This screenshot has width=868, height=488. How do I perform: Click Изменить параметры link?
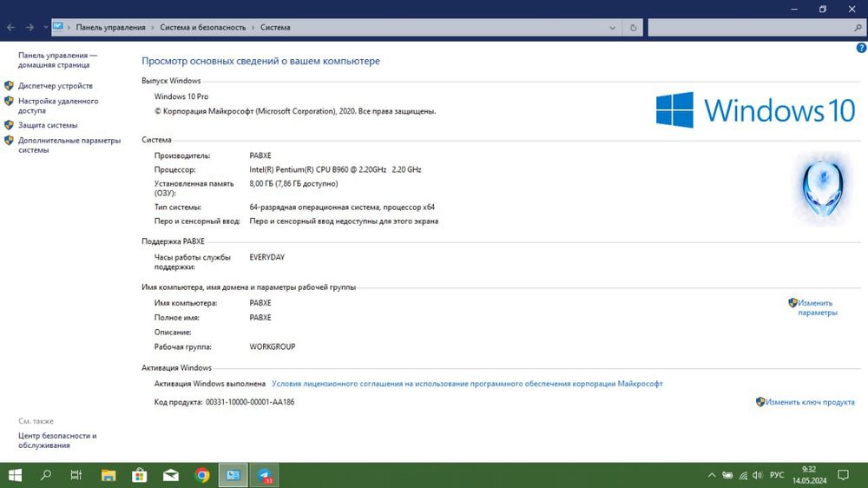[817, 308]
